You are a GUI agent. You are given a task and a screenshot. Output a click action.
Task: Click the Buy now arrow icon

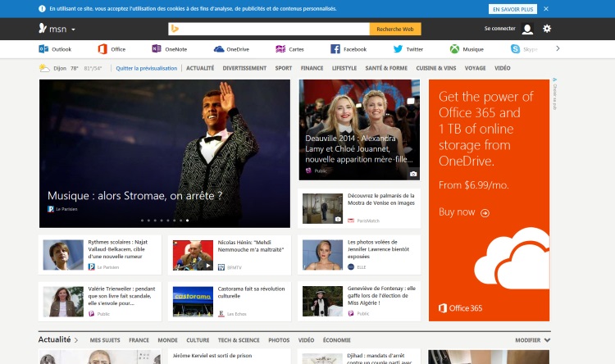485,213
